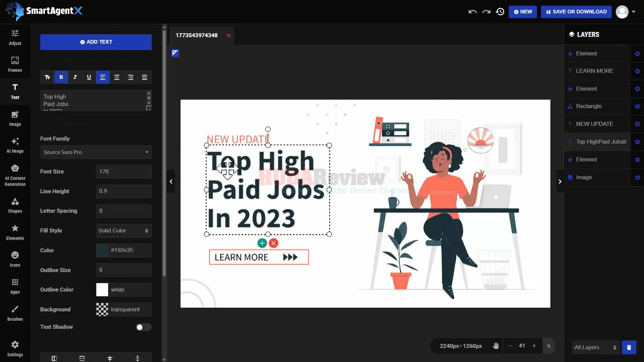Open the AI Image generator

tap(15, 145)
